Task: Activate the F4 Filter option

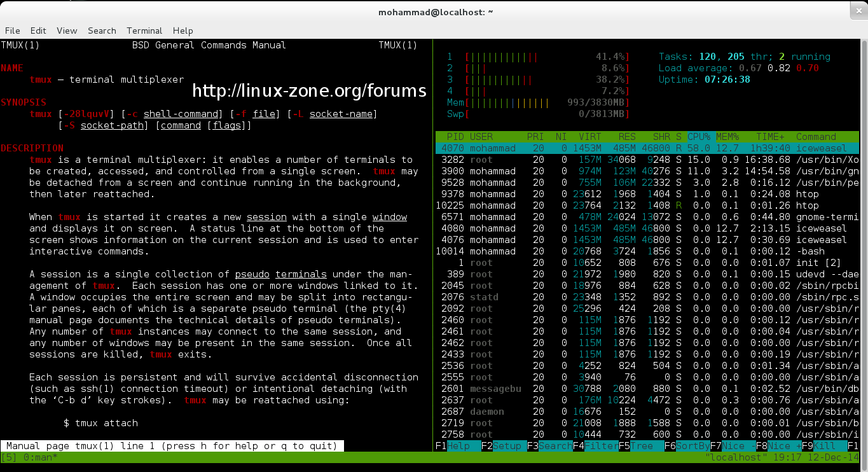Action: [600, 446]
